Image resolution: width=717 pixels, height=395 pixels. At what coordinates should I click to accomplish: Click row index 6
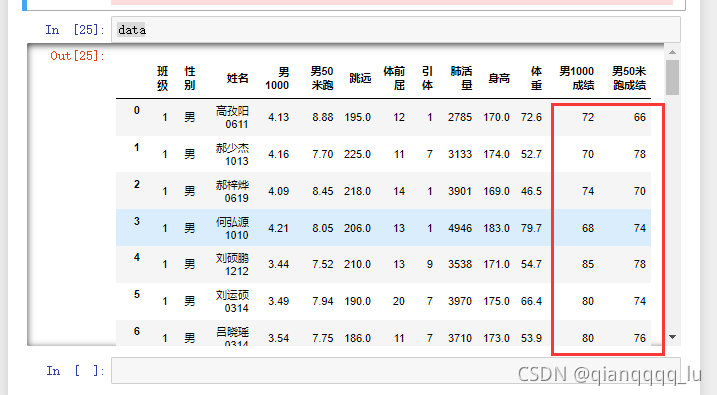137,331
